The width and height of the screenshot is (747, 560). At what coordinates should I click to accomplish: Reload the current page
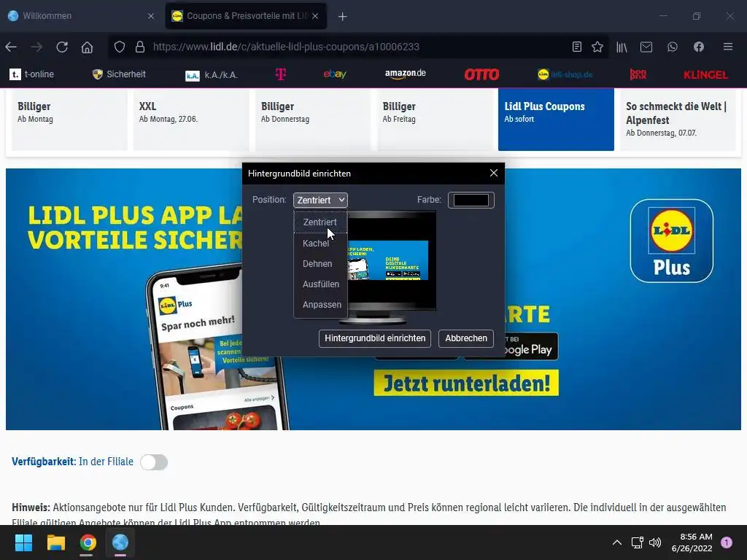tap(62, 47)
